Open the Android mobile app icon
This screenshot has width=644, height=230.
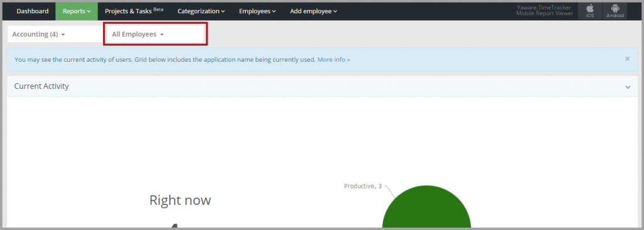pos(615,11)
